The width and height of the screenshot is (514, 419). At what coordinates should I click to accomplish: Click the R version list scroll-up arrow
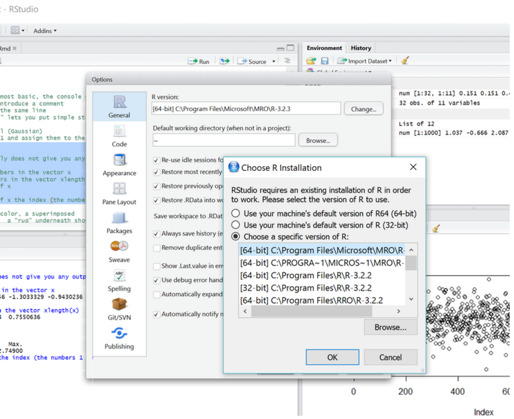point(411,250)
